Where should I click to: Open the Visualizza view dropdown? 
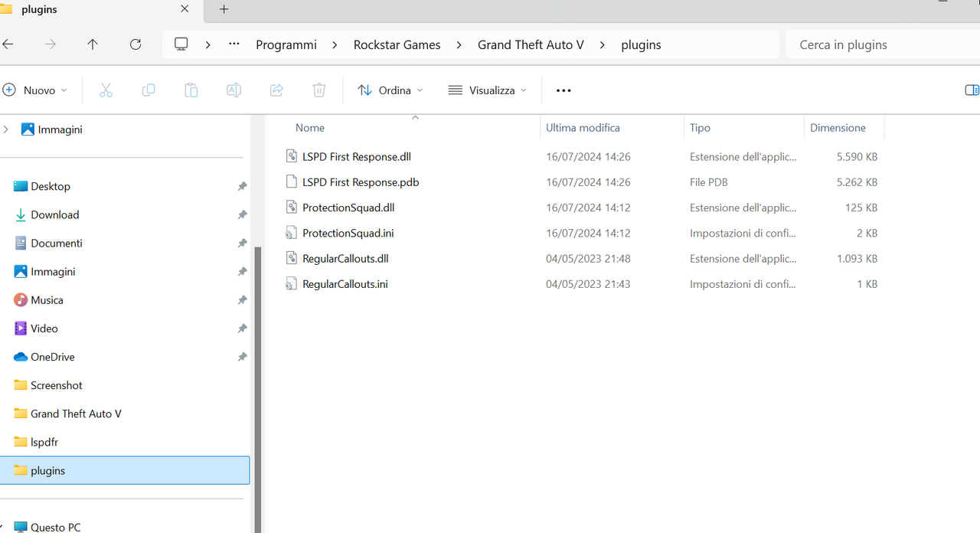click(x=488, y=90)
